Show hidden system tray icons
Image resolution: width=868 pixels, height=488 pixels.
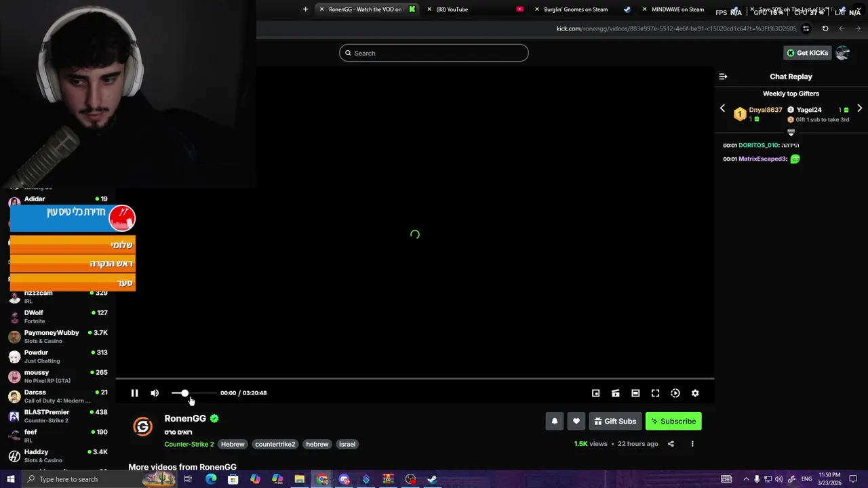(746, 479)
